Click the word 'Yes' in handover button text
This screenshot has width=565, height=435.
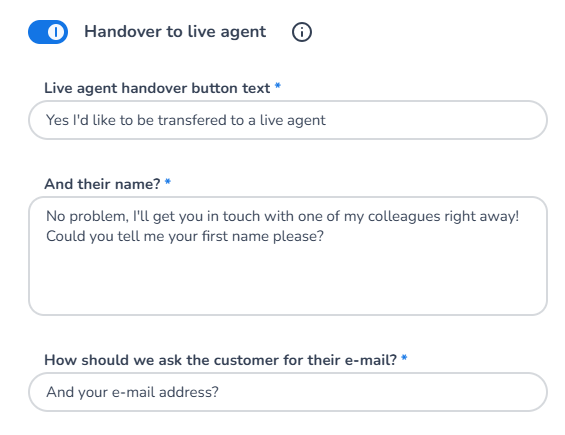(x=57, y=120)
